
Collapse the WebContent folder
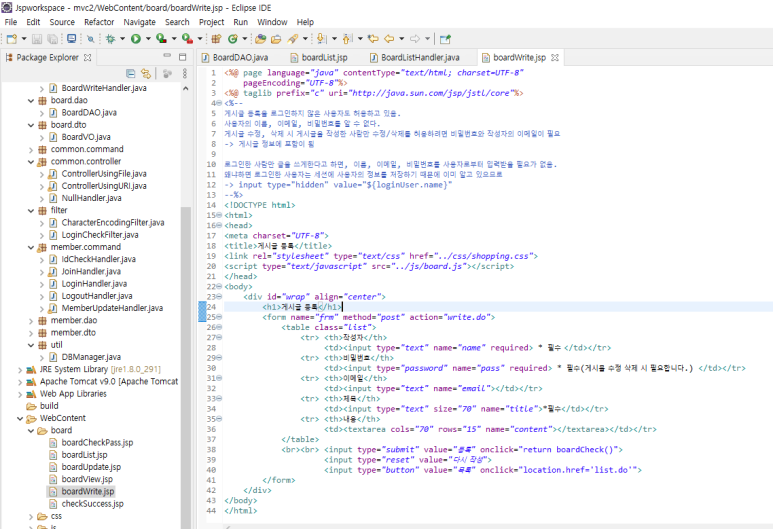[x=20, y=419]
